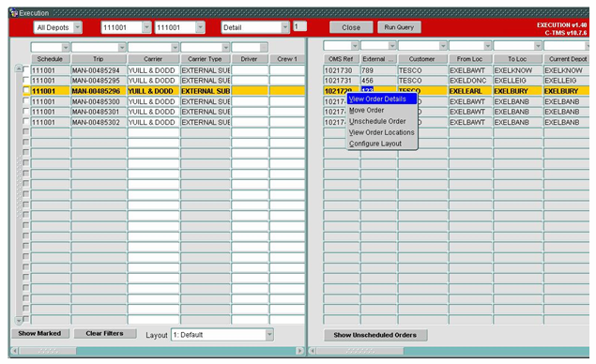This screenshot has width=596, height=364.
Task: Click the trips list scroll down arrow
Action: click(x=19, y=320)
